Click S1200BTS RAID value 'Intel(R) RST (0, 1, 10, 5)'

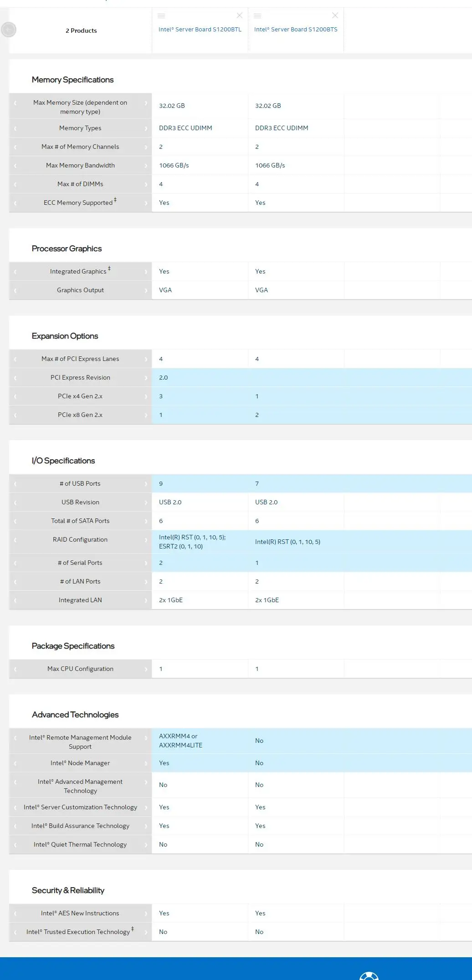(x=287, y=542)
